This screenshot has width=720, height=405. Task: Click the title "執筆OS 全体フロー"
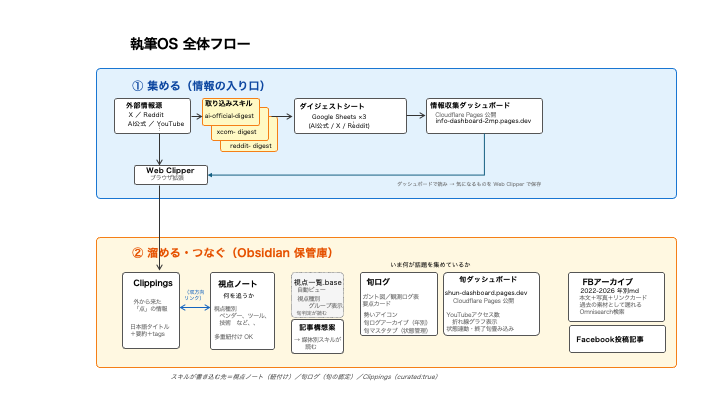pyautogui.click(x=190, y=44)
